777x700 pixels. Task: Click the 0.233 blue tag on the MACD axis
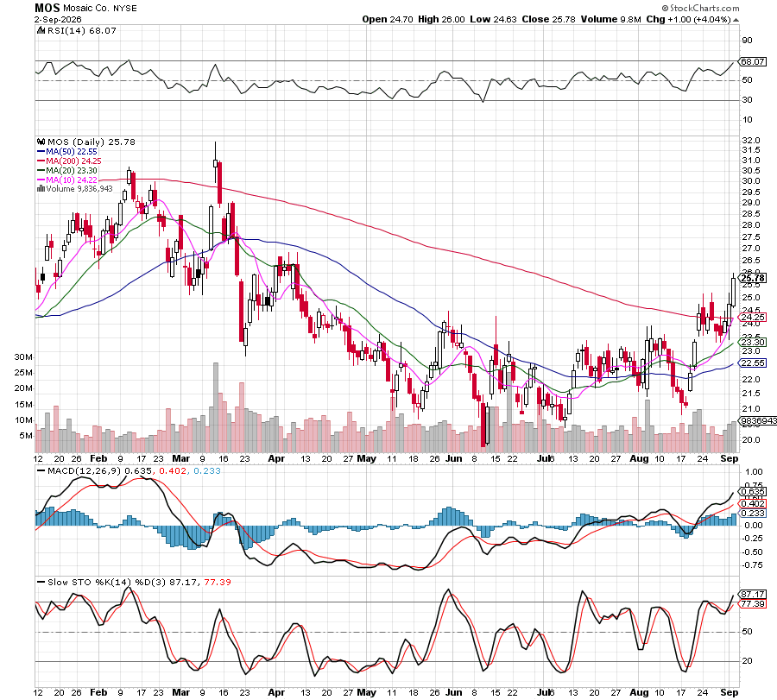[752, 514]
